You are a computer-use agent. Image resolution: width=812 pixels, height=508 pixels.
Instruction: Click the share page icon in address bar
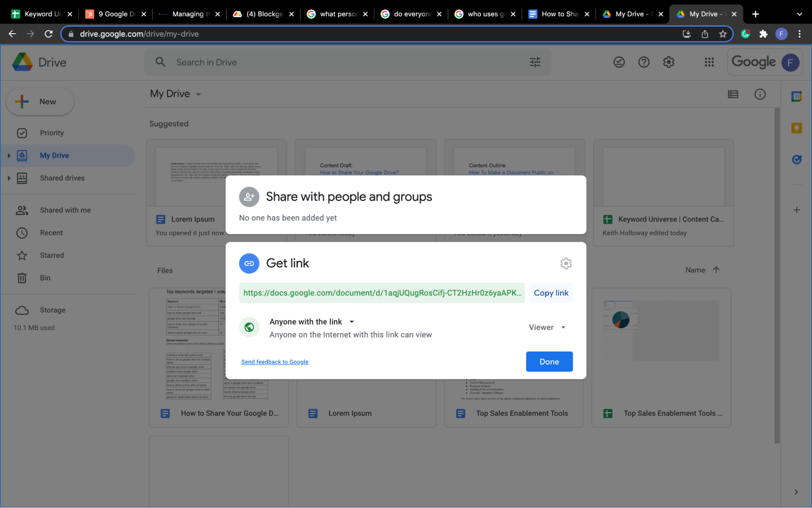pyautogui.click(x=705, y=34)
